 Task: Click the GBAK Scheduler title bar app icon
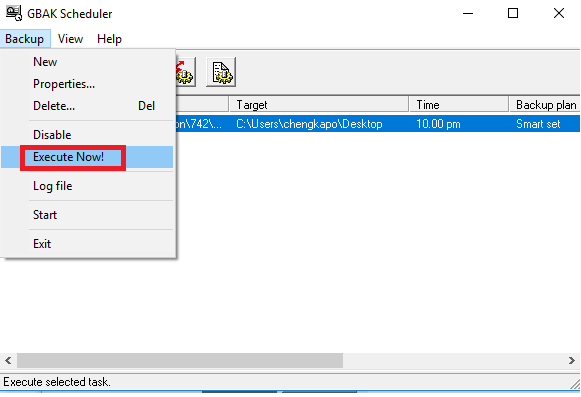point(14,13)
